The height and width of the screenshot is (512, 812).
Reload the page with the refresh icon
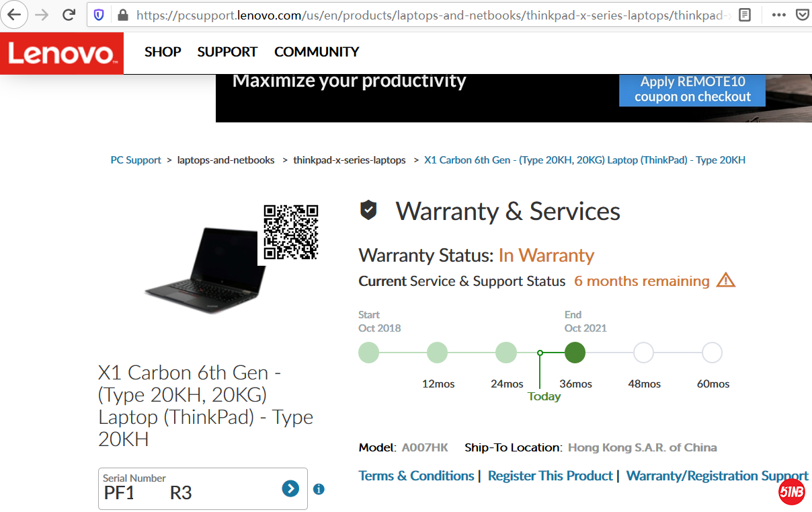point(69,15)
